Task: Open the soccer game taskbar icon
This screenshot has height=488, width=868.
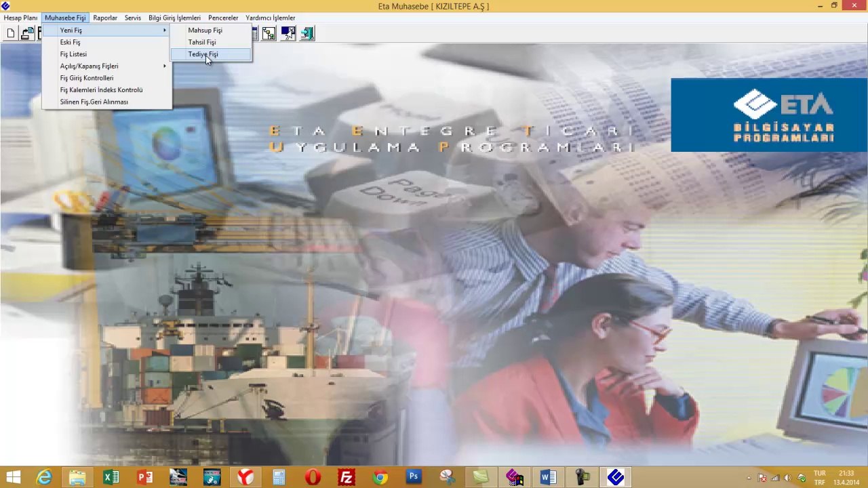Action: point(178,478)
